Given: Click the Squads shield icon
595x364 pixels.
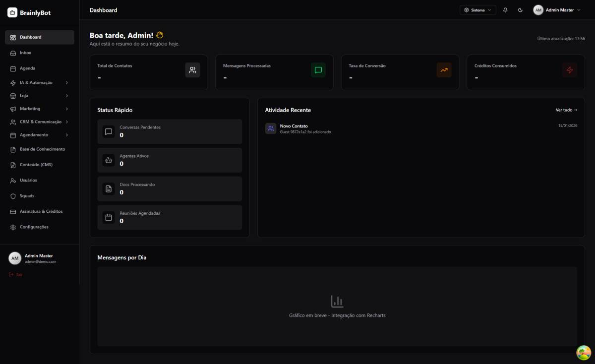Looking at the screenshot, I should coord(13,196).
